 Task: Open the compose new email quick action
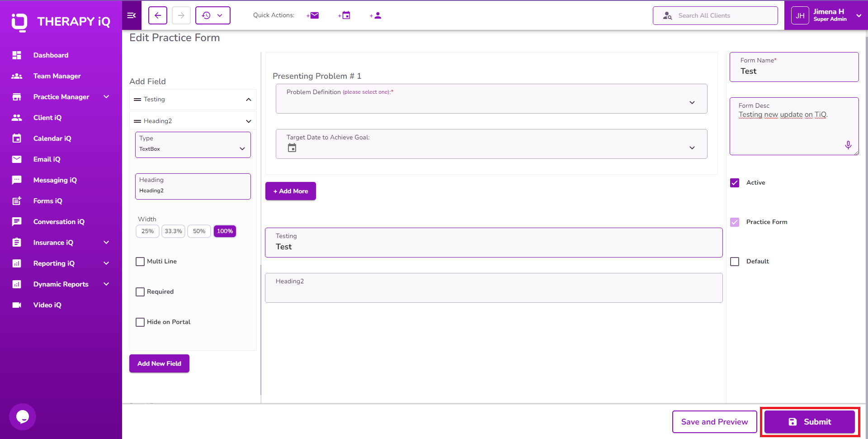point(313,15)
